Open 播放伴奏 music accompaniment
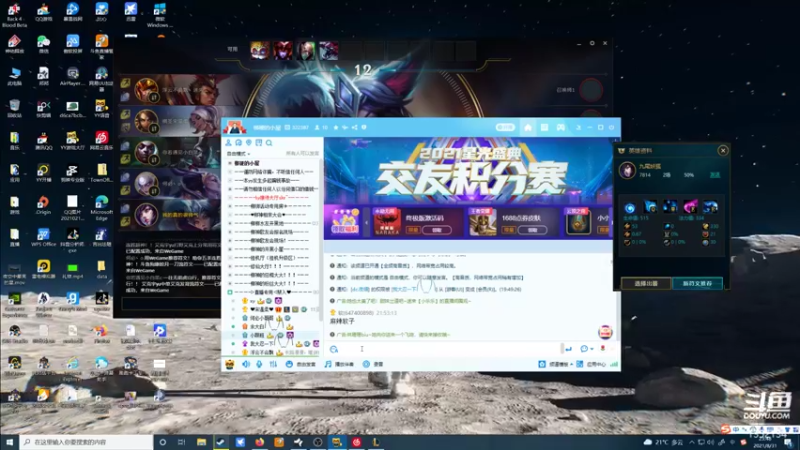Image resolution: width=800 pixels, height=450 pixels. coord(339,364)
